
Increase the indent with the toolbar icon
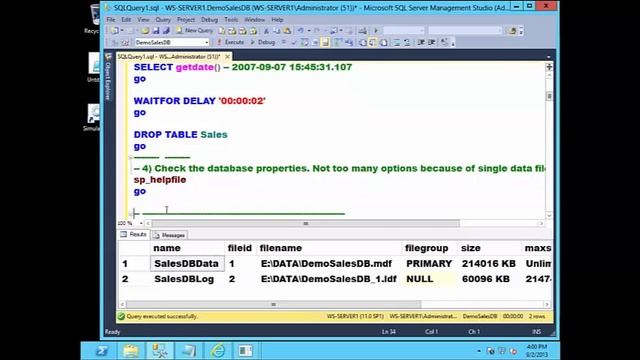[431, 42]
